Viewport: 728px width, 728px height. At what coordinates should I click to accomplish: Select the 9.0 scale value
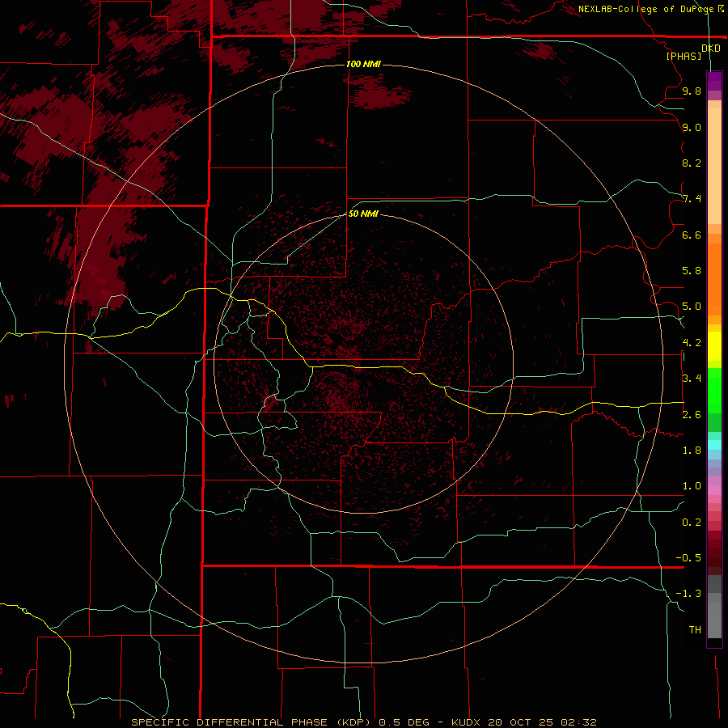pos(692,128)
